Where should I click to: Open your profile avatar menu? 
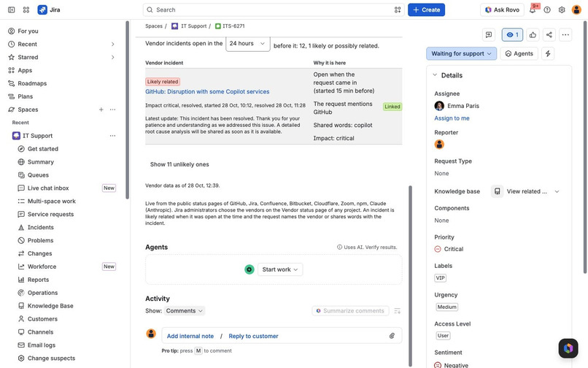[x=576, y=9]
